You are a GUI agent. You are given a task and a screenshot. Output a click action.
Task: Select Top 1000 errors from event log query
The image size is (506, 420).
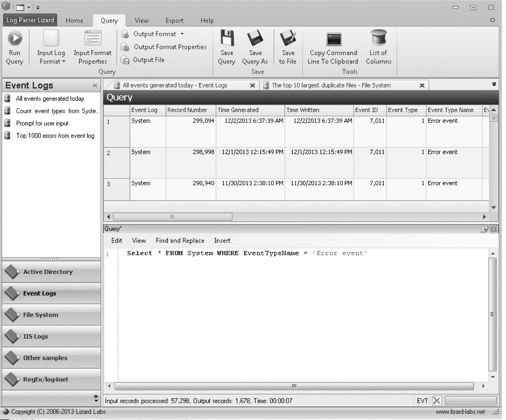pos(55,136)
